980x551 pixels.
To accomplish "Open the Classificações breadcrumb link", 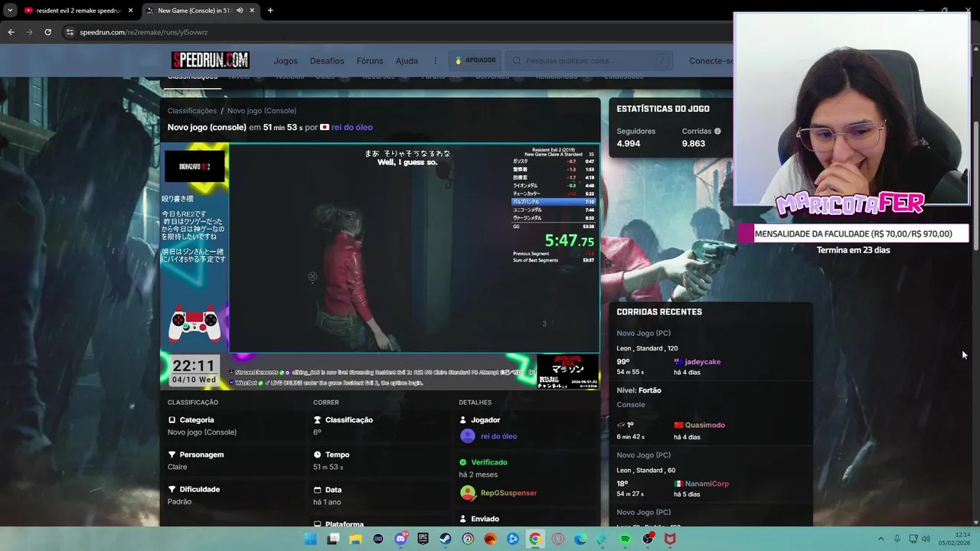I will (192, 111).
